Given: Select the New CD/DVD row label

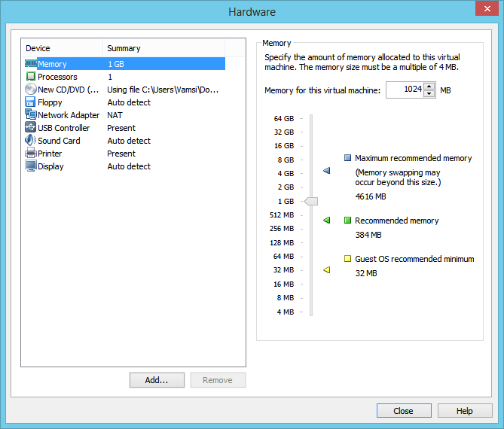Looking at the screenshot, I should (x=68, y=90).
